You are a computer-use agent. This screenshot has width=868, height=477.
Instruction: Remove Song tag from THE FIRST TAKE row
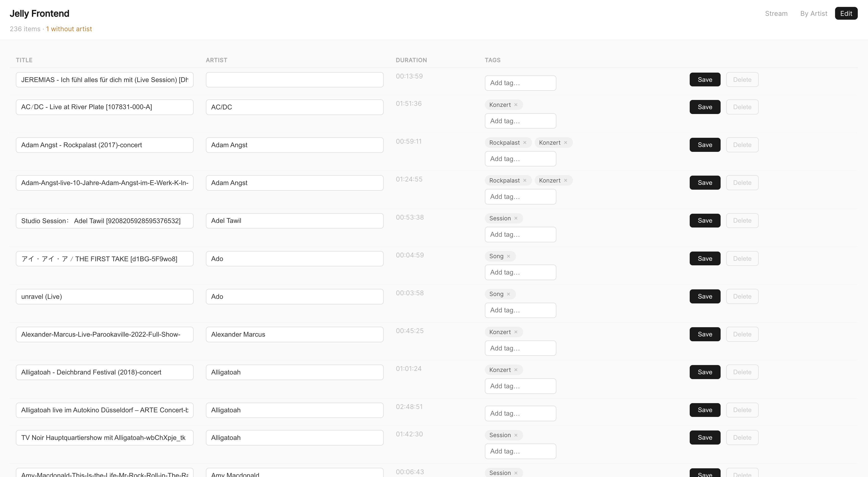pyautogui.click(x=509, y=256)
